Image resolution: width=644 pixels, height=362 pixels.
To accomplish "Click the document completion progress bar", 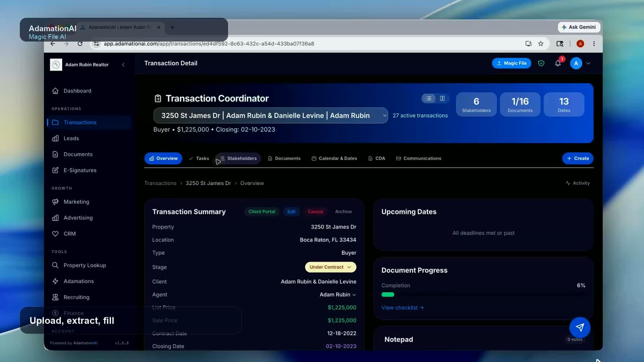I will point(483,295).
